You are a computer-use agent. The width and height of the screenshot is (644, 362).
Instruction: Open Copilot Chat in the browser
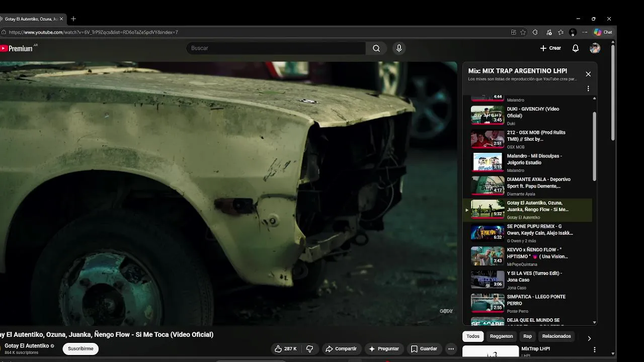603,32
